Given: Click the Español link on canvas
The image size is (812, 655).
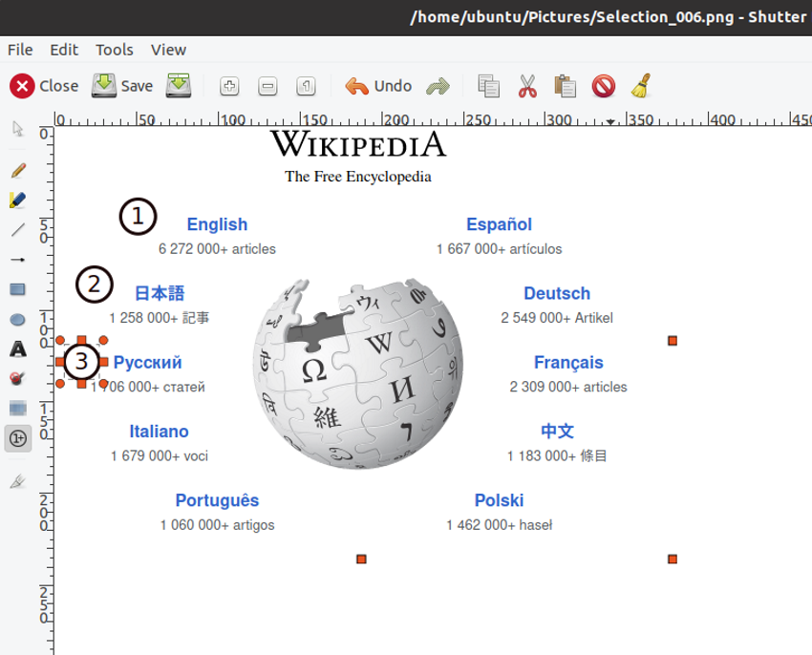Looking at the screenshot, I should click(499, 224).
